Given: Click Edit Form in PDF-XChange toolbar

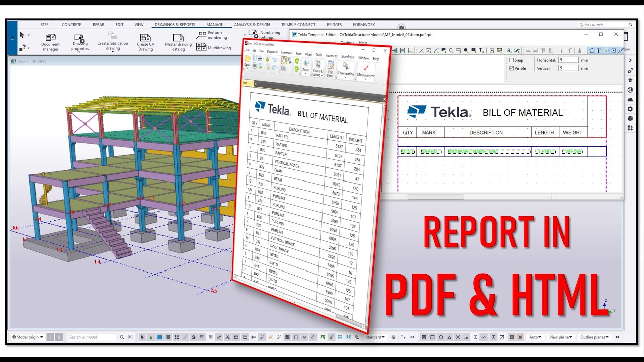Looking at the screenshot, I should [330, 69].
